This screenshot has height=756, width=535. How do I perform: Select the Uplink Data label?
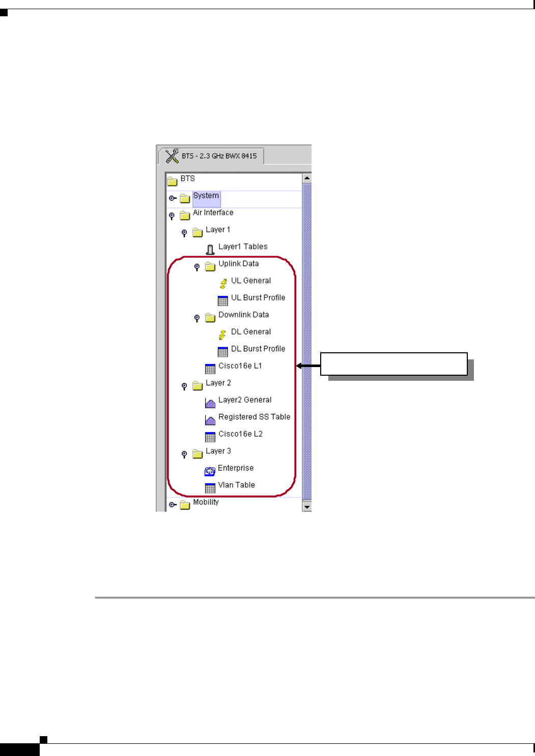pyautogui.click(x=239, y=264)
